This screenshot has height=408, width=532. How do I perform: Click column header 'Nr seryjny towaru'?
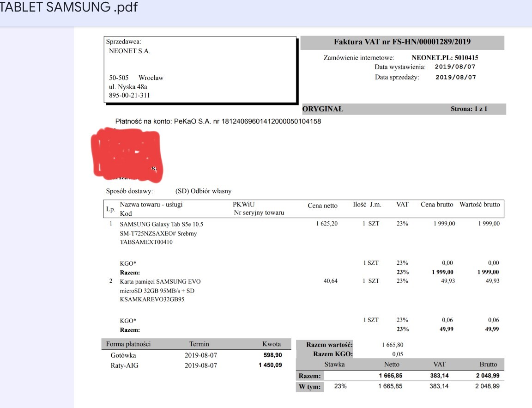click(x=259, y=213)
